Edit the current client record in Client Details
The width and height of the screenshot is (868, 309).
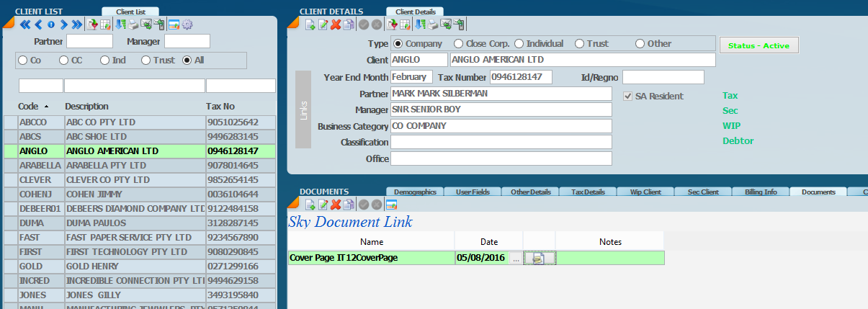323,25
